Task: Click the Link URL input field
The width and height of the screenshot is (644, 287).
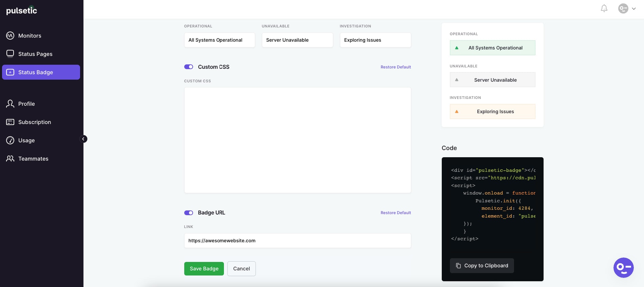Action: pos(298,241)
